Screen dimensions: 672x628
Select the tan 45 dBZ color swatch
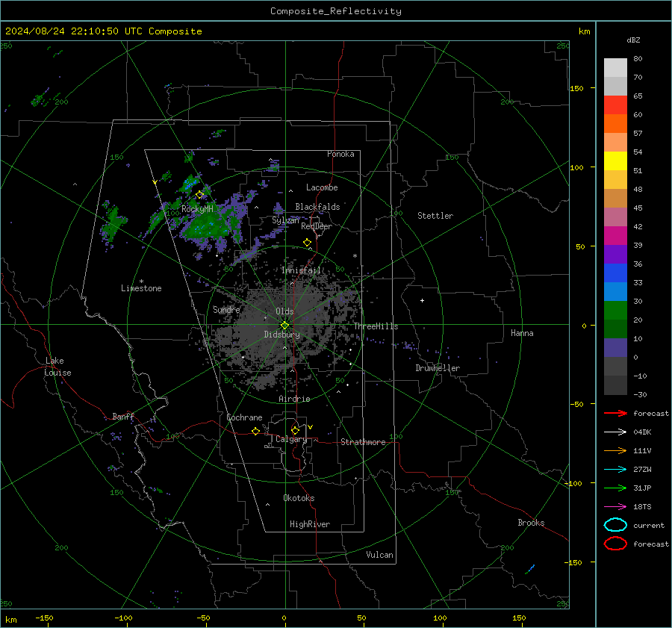pyautogui.click(x=615, y=199)
